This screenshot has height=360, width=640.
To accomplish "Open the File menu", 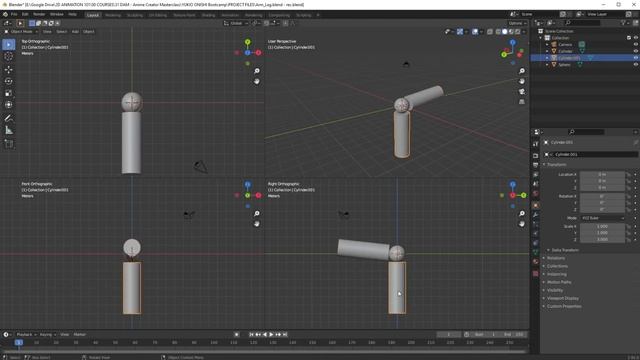I will 14,14.
